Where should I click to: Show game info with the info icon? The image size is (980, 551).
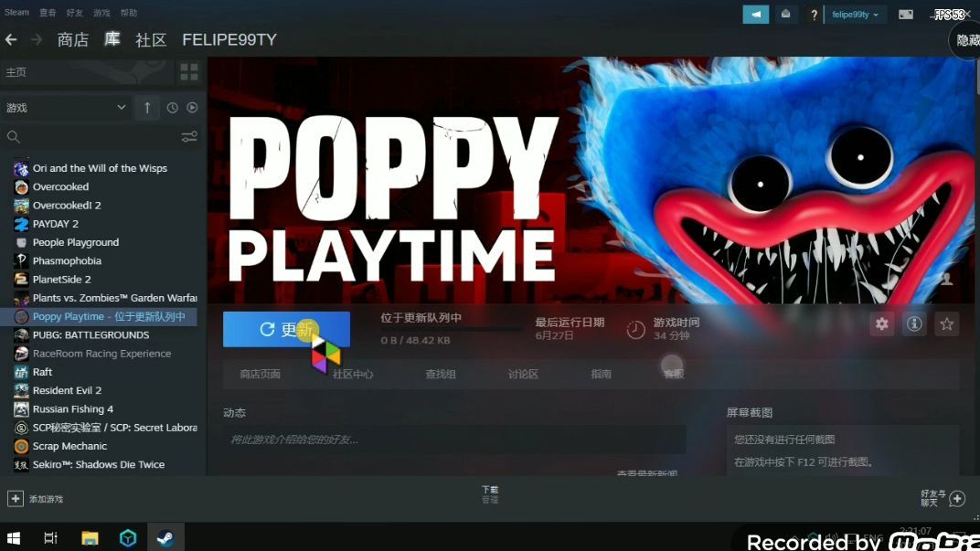pyautogui.click(x=914, y=323)
